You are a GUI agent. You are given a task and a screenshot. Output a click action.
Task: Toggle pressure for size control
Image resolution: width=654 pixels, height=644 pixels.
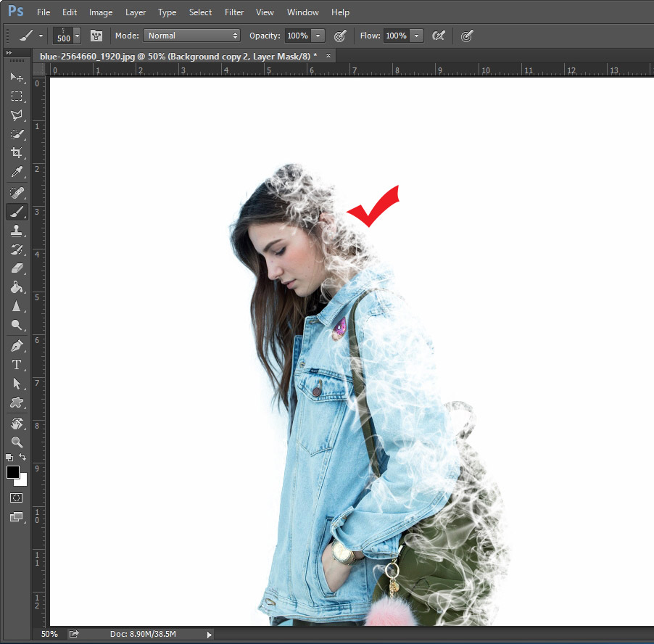point(467,36)
